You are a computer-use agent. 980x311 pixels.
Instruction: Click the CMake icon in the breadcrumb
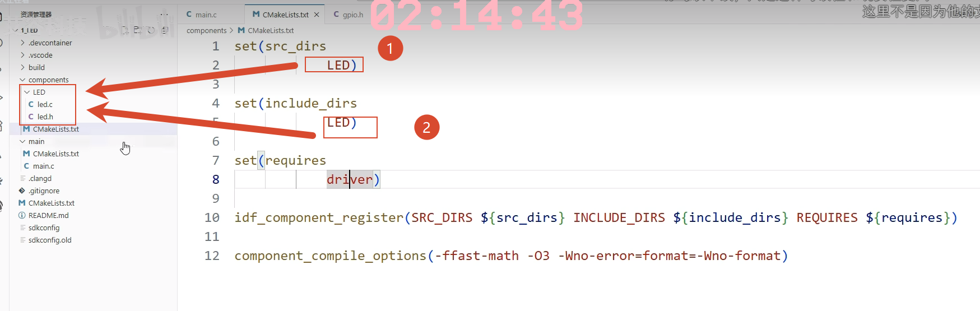241,30
